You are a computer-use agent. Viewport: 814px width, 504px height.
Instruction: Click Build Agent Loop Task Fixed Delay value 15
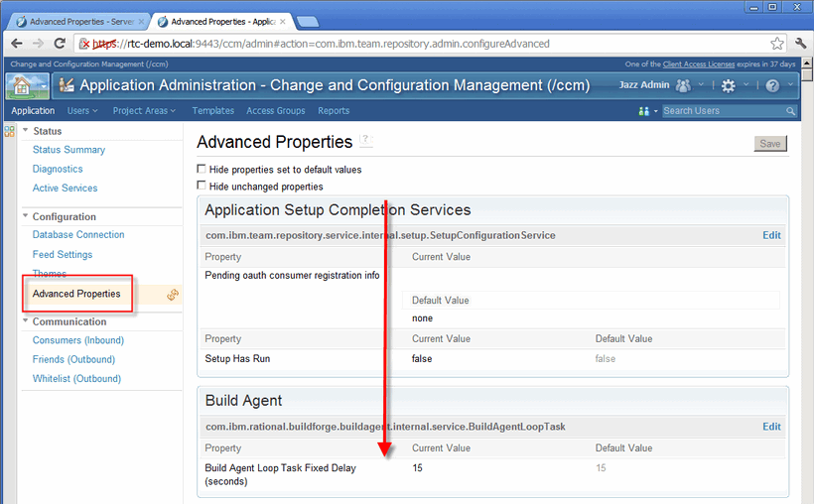[417, 468]
